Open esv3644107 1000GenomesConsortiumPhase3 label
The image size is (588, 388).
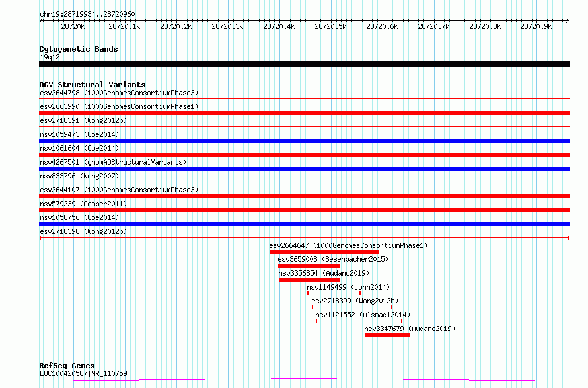[119, 190]
